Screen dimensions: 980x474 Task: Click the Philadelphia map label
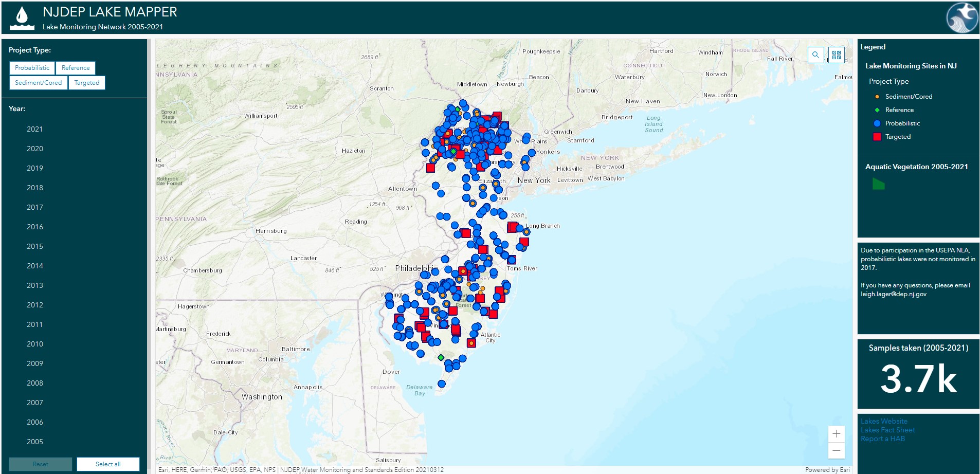[416, 268]
